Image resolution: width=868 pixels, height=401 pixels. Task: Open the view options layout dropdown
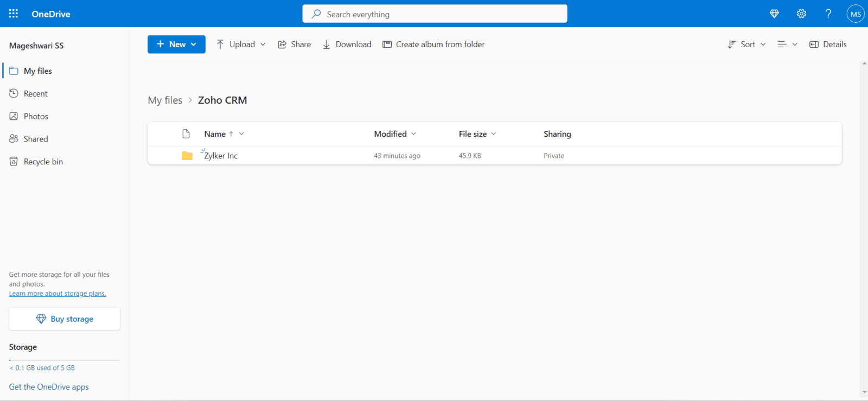787,44
